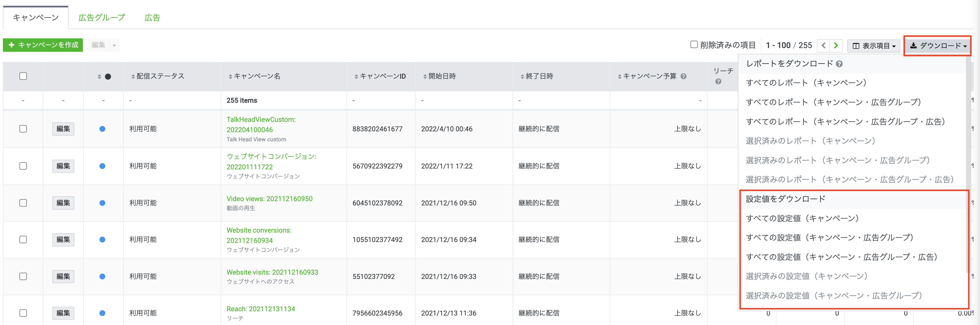Click blue status dot of TalkHeadViewCustom row

click(102, 129)
